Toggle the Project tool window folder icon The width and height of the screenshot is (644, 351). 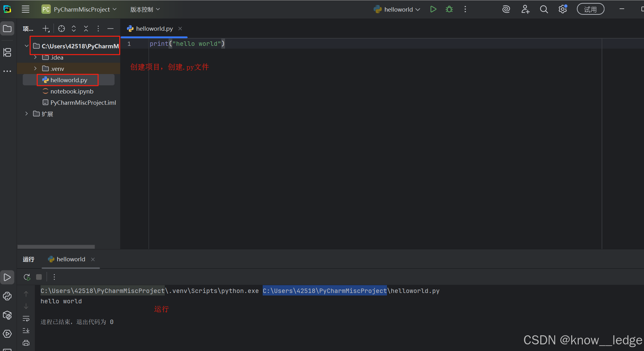pyautogui.click(x=7, y=29)
